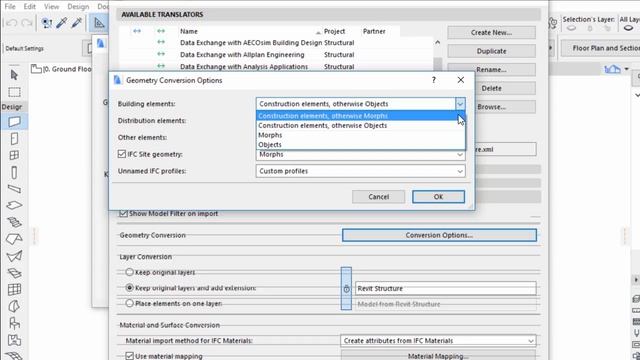Toggle the IFC Site geometry checkbox

point(122,154)
